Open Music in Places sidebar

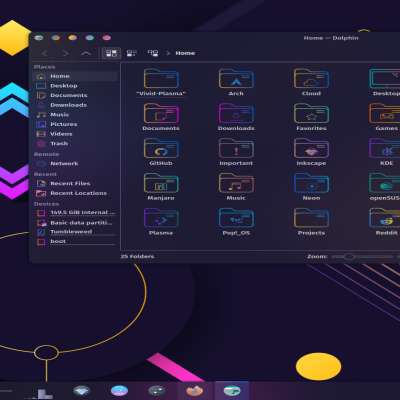75,115
